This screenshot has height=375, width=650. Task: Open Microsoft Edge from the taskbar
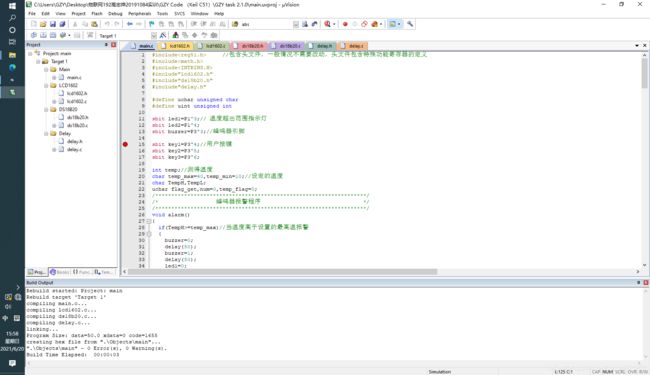click(x=12, y=67)
